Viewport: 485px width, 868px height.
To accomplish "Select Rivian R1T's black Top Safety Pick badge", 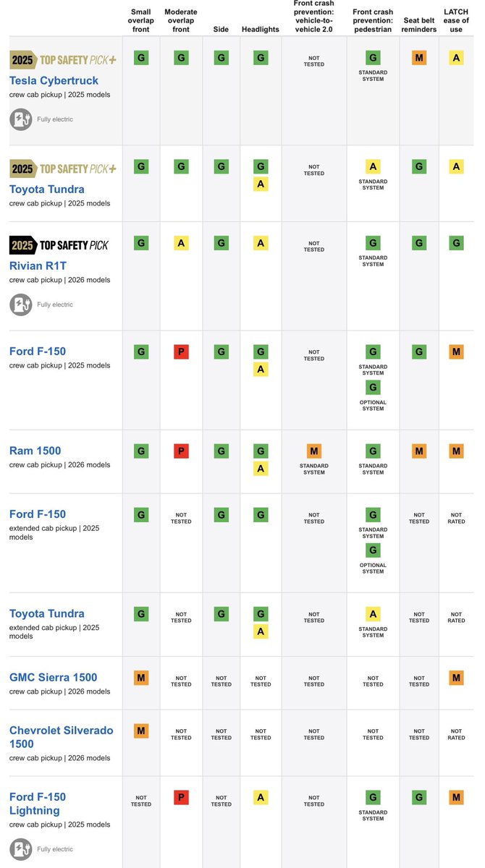I will tap(59, 244).
